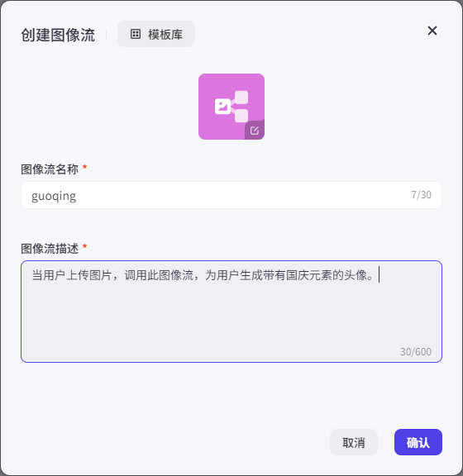463x476 pixels.
Task: Click the red asterisk next to 图像流描述
Action: pos(85,246)
